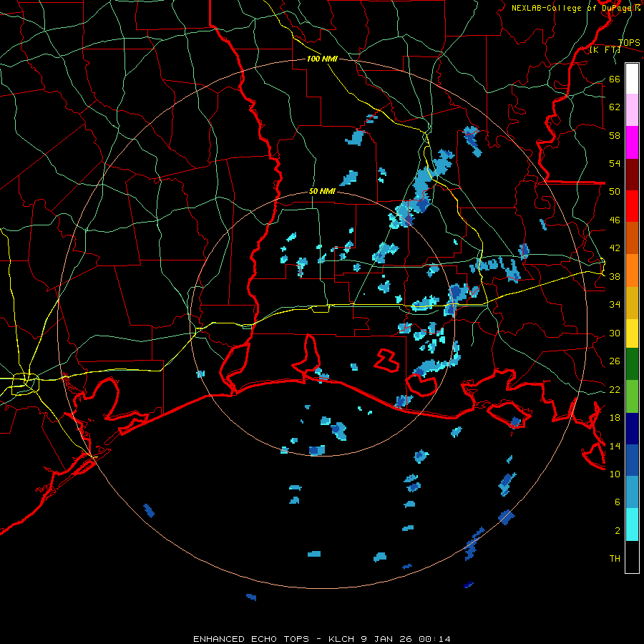Click the 'TOPS' legend heading
Viewport: 644px width, 644px height.
629,42
